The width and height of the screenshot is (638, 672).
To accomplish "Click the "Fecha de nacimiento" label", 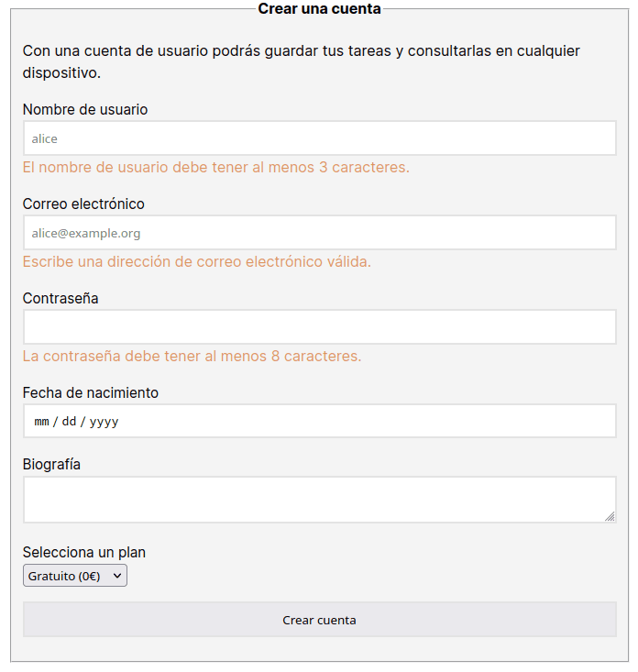I will pos(91,392).
